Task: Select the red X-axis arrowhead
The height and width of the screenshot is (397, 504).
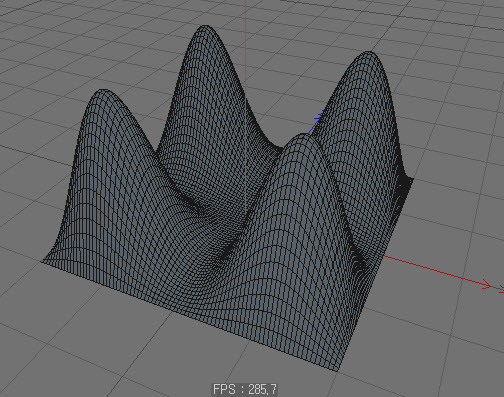Action: click(486, 285)
